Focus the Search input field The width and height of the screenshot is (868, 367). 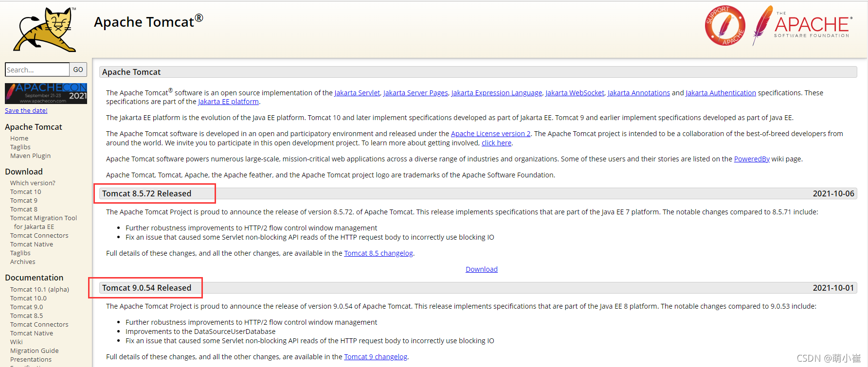pyautogui.click(x=37, y=70)
